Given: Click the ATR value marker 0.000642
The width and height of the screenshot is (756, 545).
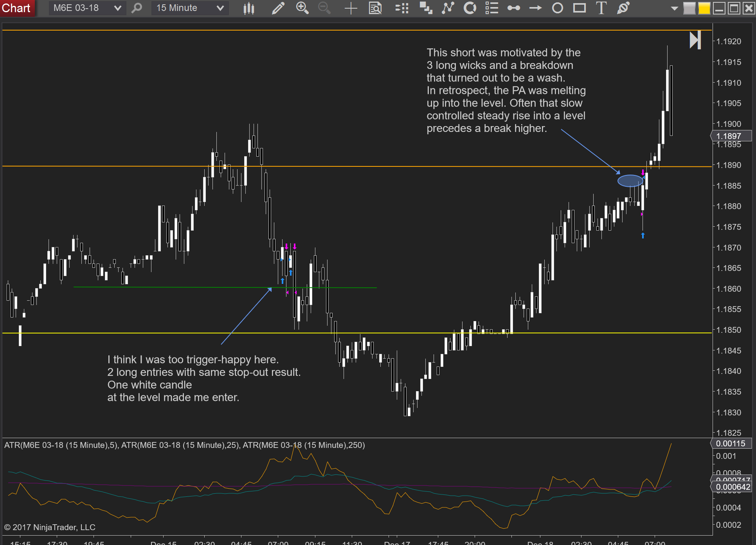Looking at the screenshot, I should click(x=731, y=487).
